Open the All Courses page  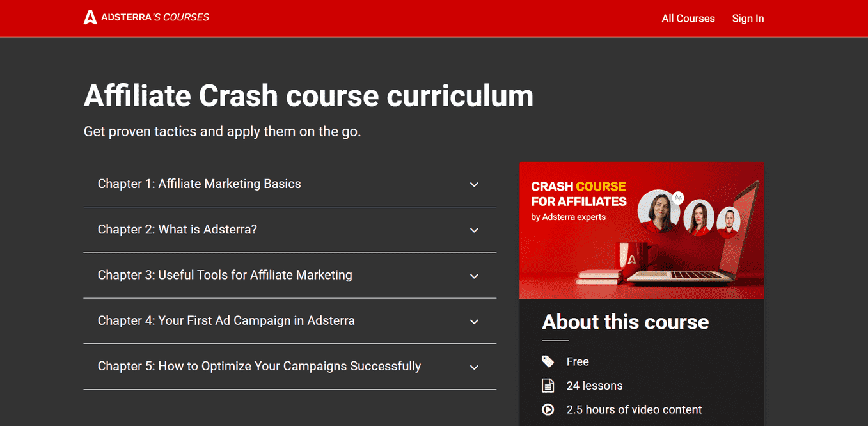(688, 19)
